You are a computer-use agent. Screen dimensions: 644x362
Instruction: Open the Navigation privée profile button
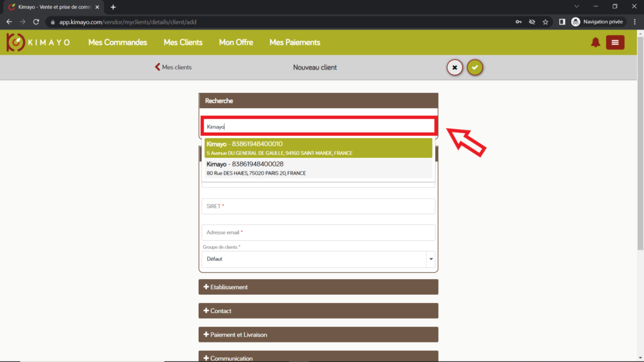pyautogui.click(x=597, y=22)
